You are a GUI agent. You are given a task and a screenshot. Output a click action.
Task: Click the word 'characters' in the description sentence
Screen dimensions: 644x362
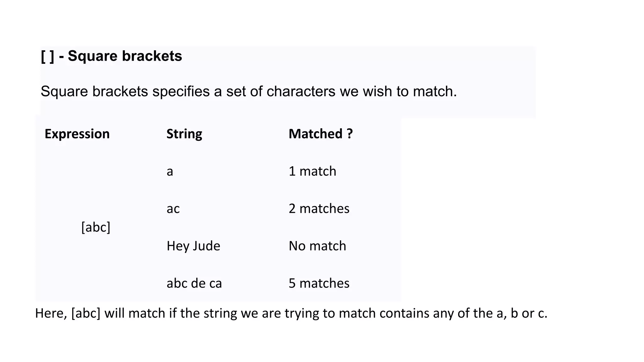[x=301, y=91]
